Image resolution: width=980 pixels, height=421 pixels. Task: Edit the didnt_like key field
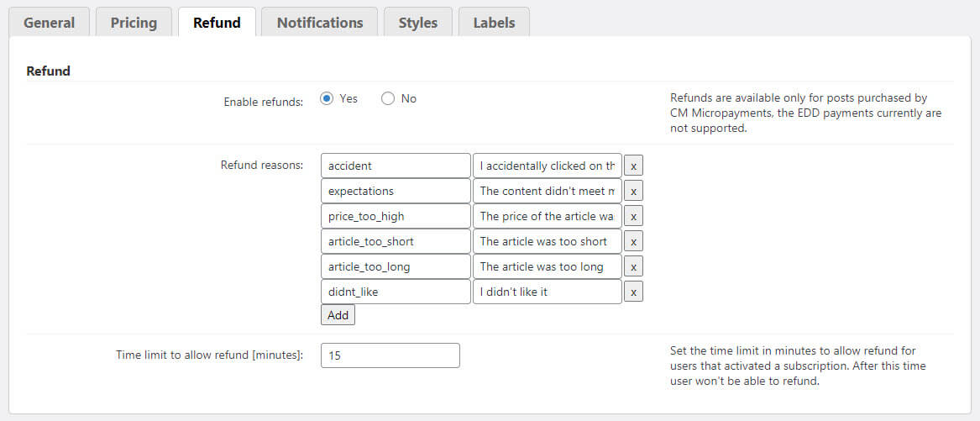(x=396, y=292)
